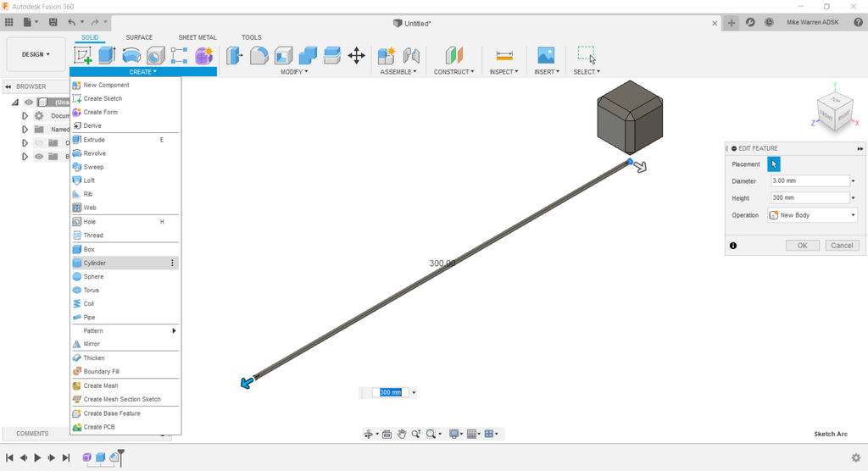Click the Undo arrow

pyautogui.click(x=71, y=22)
